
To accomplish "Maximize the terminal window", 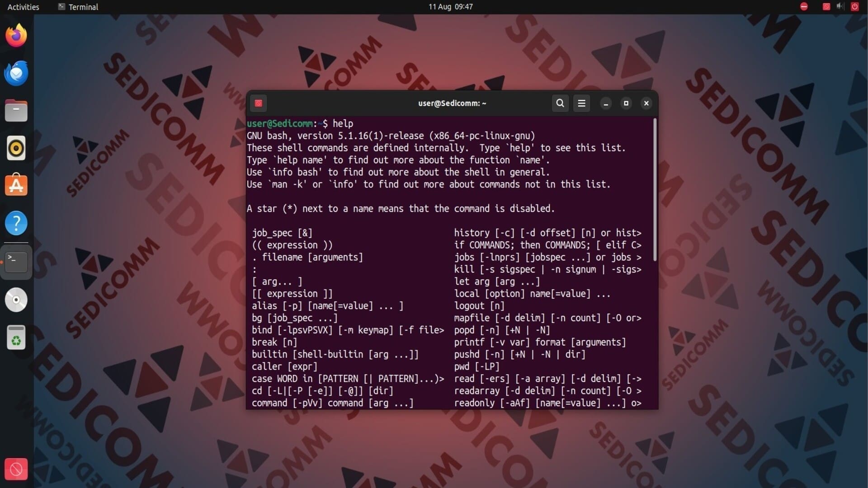I will (626, 103).
